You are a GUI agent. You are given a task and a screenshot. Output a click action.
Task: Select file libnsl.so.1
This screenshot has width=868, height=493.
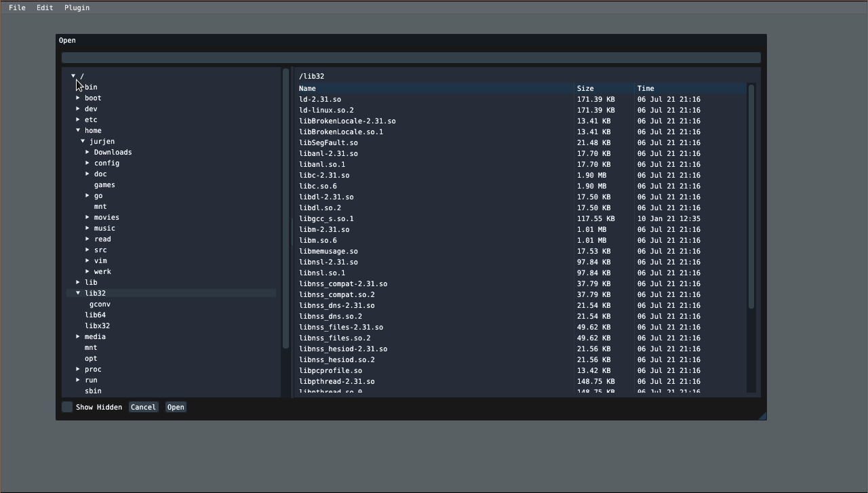click(322, 273)
